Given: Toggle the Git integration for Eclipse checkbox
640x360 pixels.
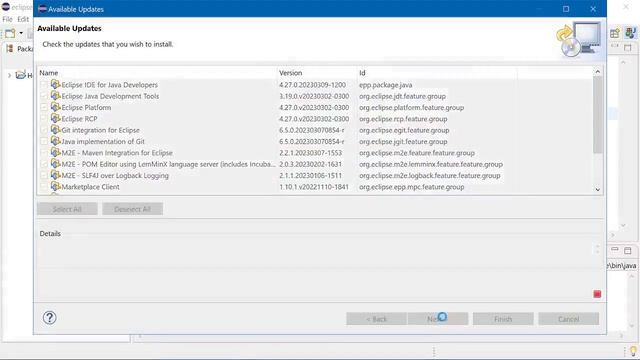Looking at the screenshot, I should (44, 130).
